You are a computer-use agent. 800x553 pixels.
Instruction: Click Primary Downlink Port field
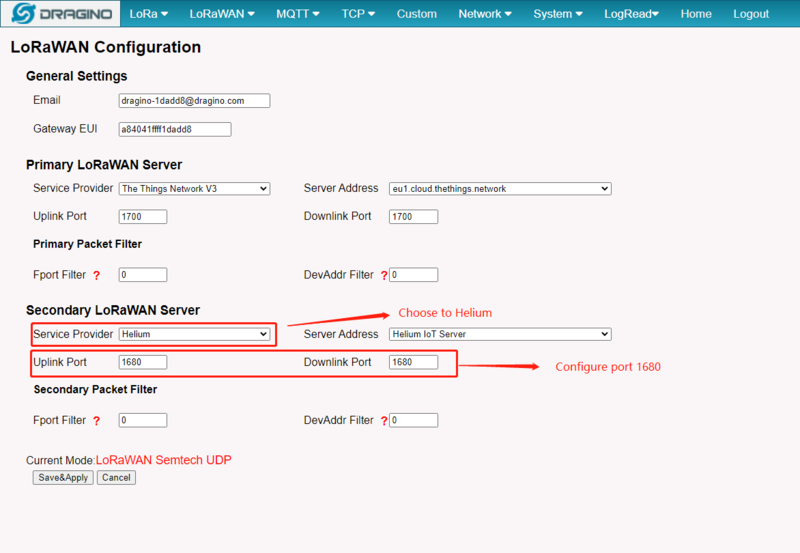pyautogui.click(x=413, y=216)
